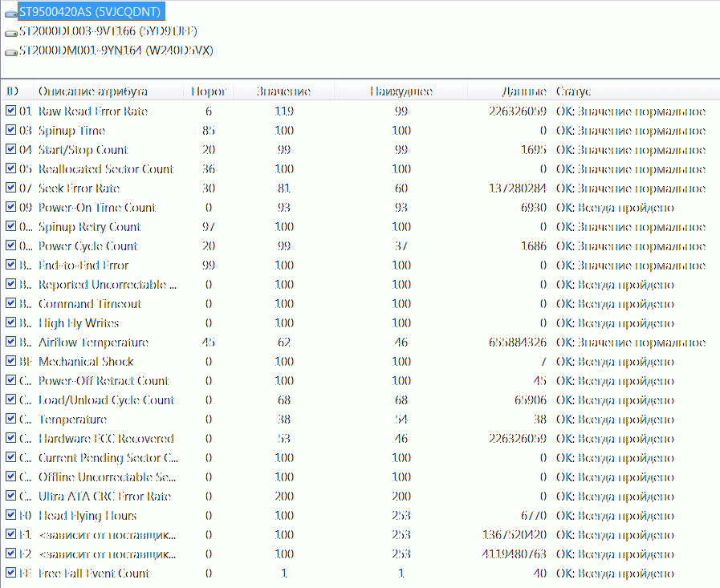Toggle the Spinup Time checkbox
Screen dimensions: 720x588
11,130
